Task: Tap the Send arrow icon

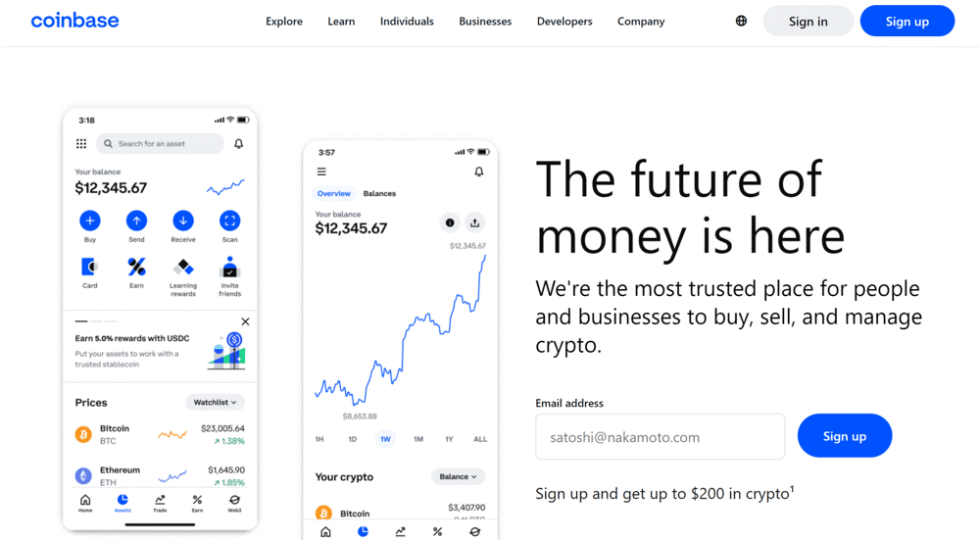Action: click(136, 221)
